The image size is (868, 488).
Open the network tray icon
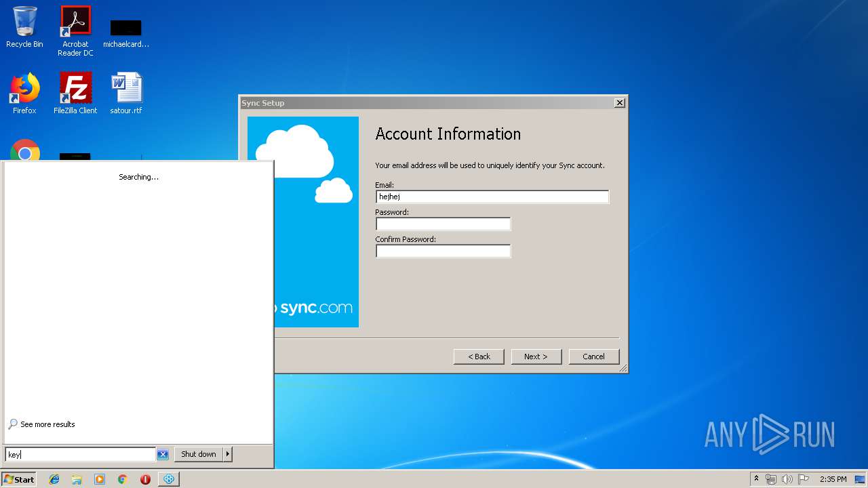[x=771, y=479]
